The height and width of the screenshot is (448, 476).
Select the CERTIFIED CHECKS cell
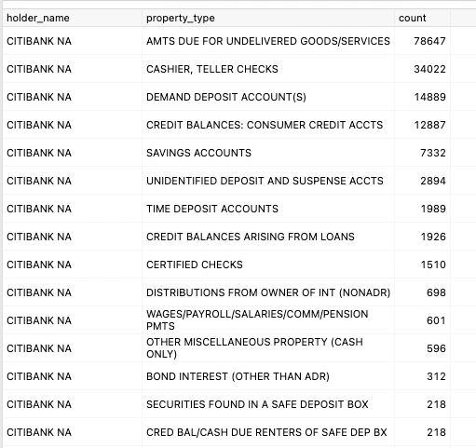coord(268,265)
